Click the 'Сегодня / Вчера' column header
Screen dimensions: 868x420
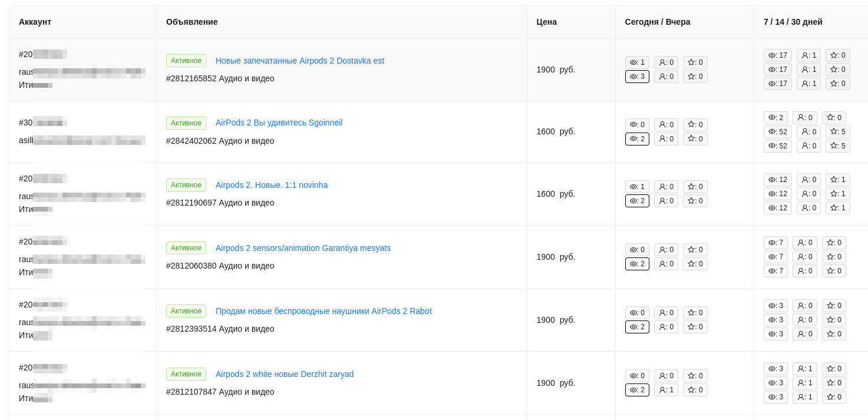pos(657,22)
